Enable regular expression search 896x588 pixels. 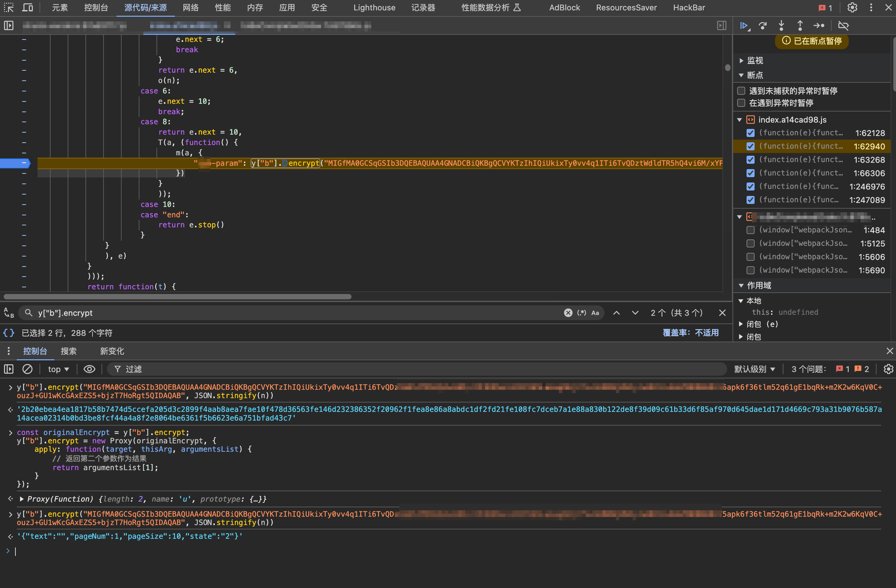pyautogui.click(x=581, y=313)
